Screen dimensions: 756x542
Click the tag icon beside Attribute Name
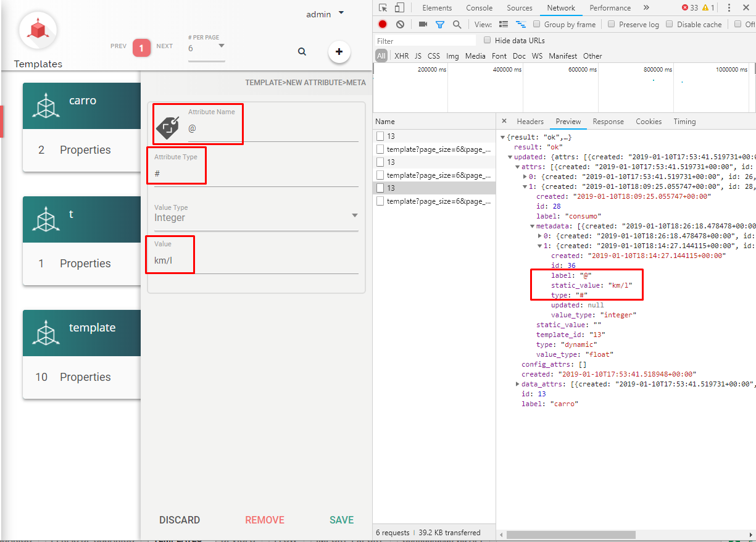(167, 127)
